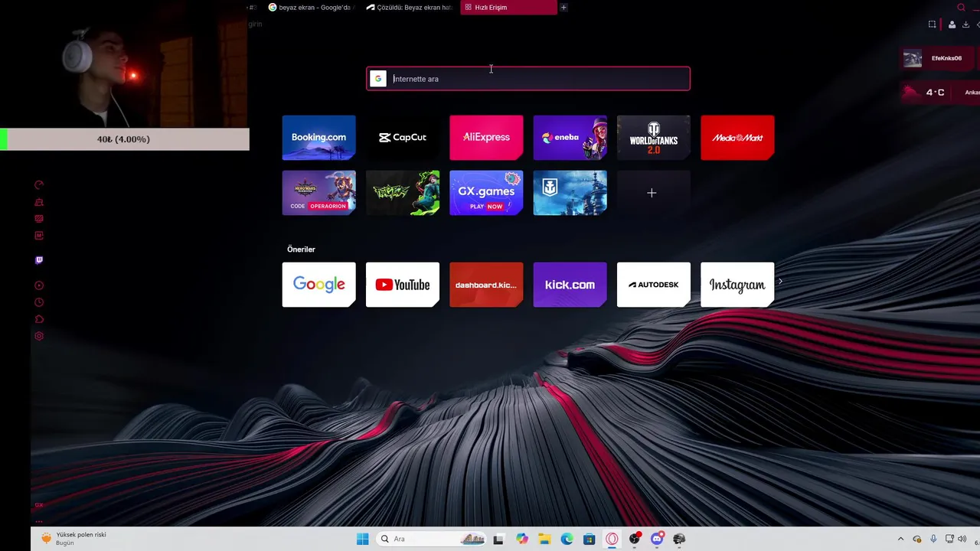Open the Player sidebar icon
Image resolution: width=980 pixels, height=551 pixels.
(39, 285)
